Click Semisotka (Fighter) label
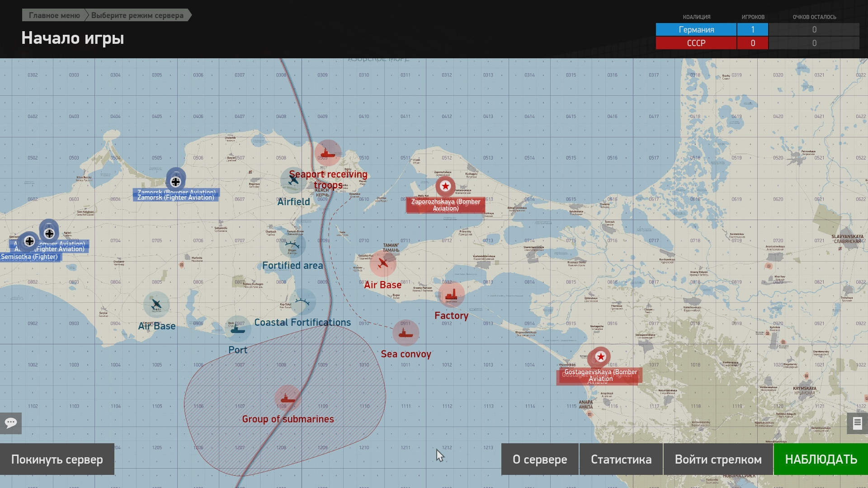This screenshot has height=488, width=868. 30,257
